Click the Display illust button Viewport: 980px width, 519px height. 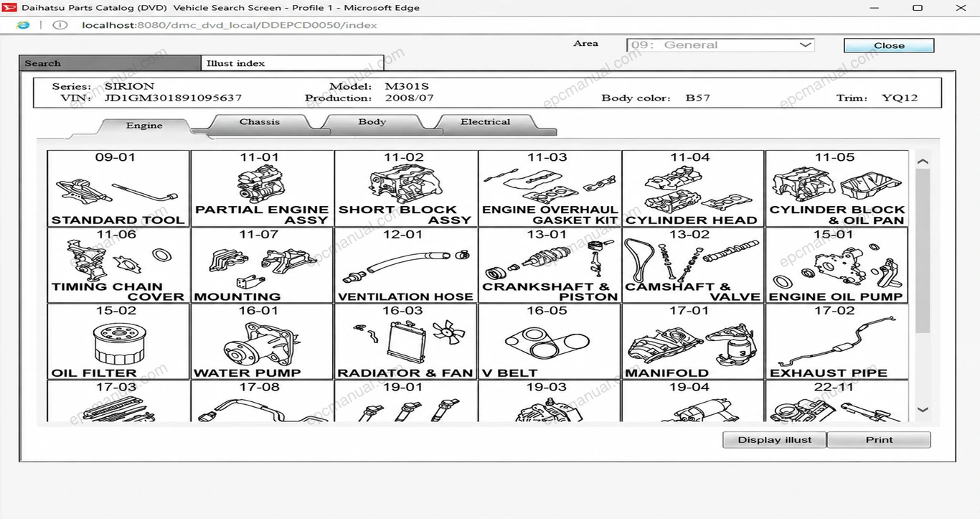click(x=775, y=440)
